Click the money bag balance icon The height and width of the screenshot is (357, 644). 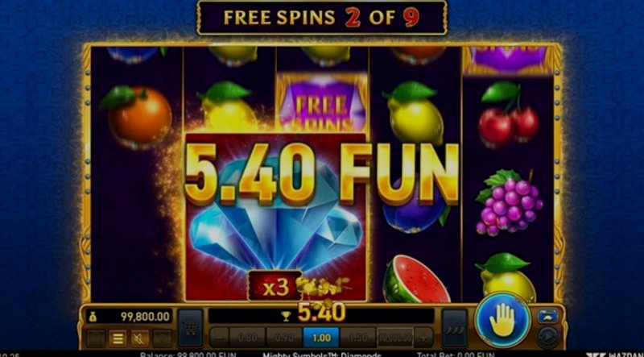93,316
